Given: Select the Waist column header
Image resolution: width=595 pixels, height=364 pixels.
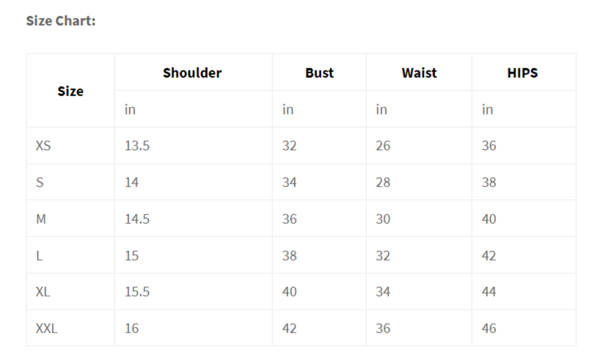Looking at the screenshot, I should [x=419, y=73].
